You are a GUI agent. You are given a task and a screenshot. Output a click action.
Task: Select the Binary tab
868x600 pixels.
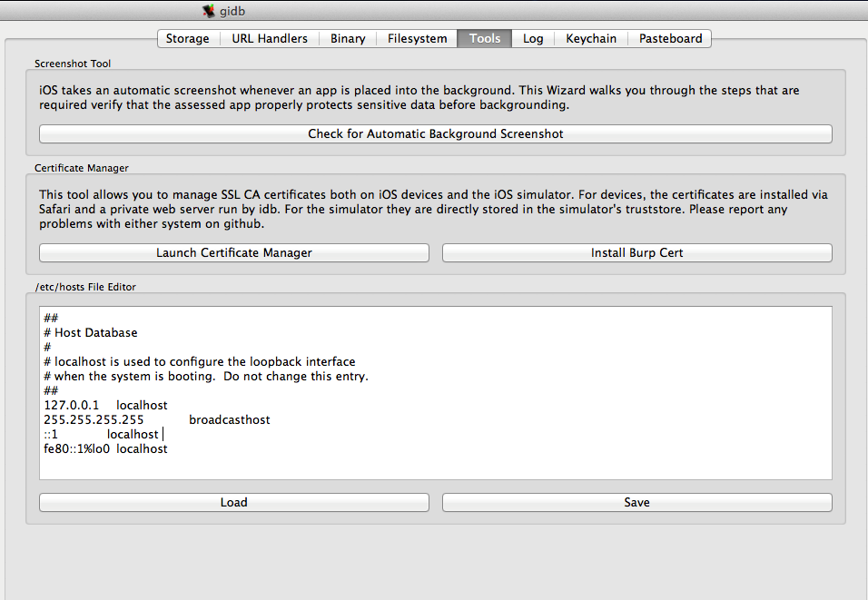[348, 38]
